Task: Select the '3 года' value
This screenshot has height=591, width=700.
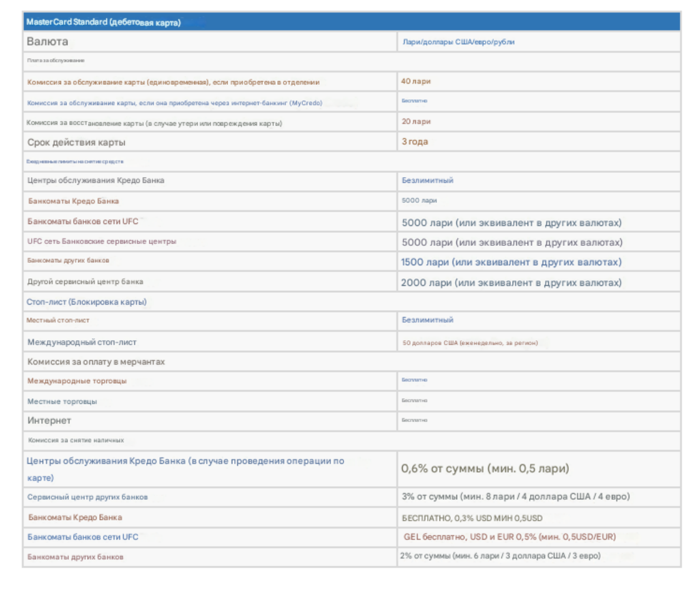Action: point(415,142)
